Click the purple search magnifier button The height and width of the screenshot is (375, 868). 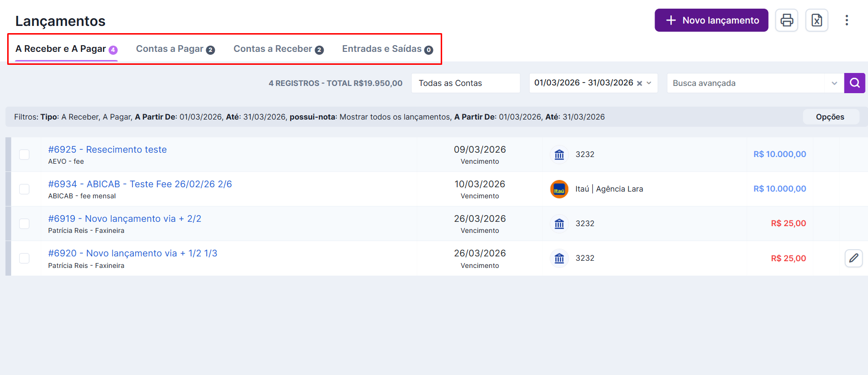[x=855, y=83]
